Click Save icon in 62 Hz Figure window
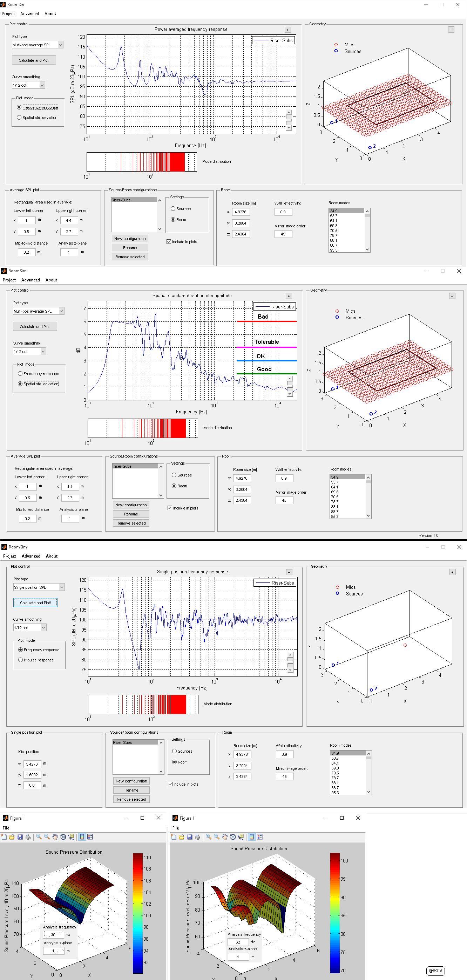This screenshot has width=467, height=980. pyautogui.click(x=190, y=836)
